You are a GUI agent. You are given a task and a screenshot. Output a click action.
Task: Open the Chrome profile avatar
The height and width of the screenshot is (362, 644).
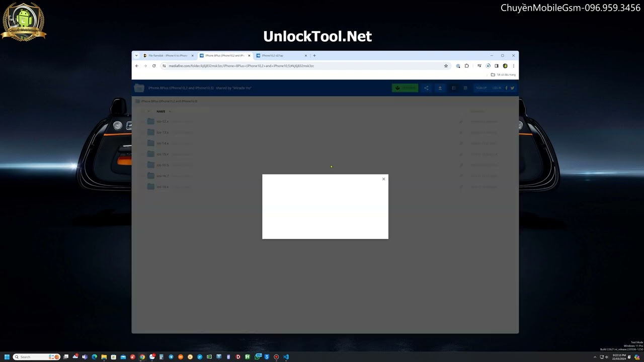coord(505,66)
